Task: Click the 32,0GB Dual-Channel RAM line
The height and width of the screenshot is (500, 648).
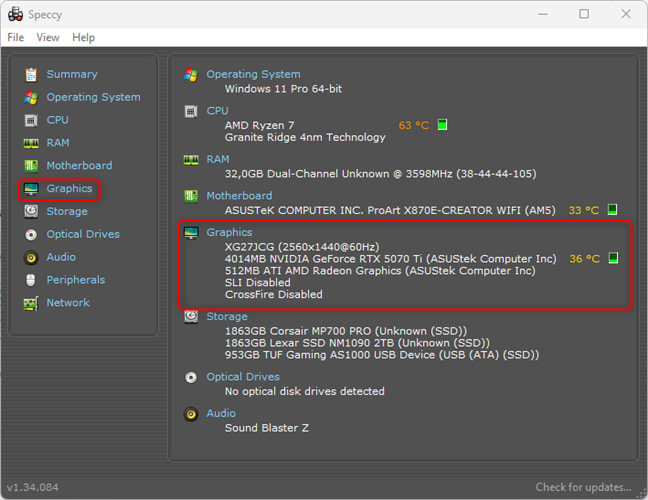Action: (x=381, y=174)
